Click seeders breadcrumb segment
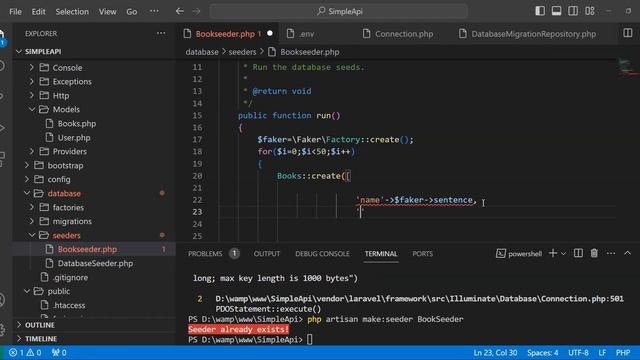This screenshot has width=640, height=360. click(242, 52)
